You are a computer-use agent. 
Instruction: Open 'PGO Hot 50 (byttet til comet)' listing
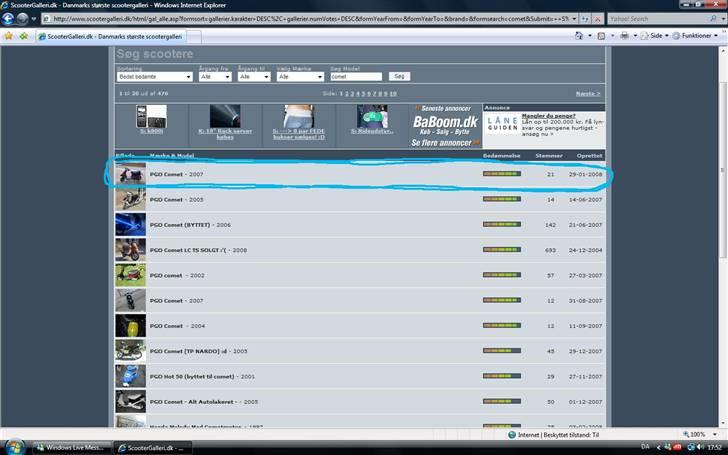[202, 377]
